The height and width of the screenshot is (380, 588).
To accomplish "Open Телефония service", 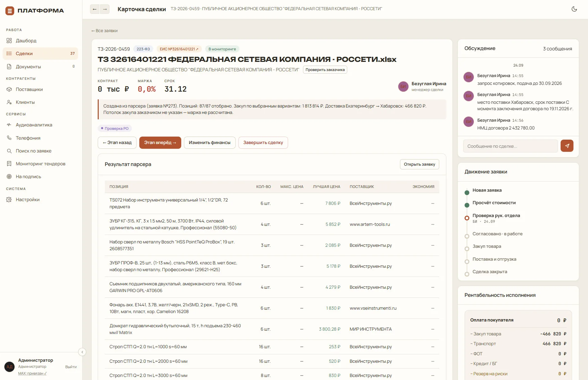I will (x=41, y=138).
